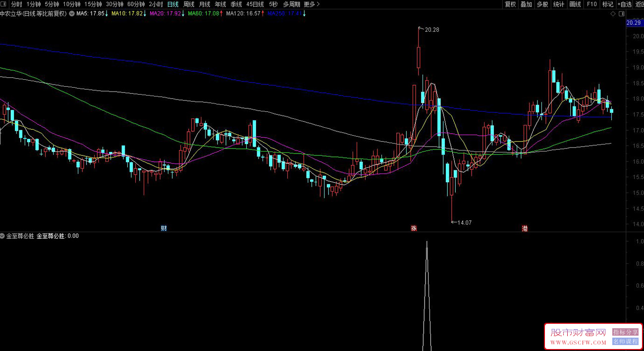The height and width of the screenshot is (351, 644).
Task: Add stock via +自选 button
Action: (x=625, y=4)
